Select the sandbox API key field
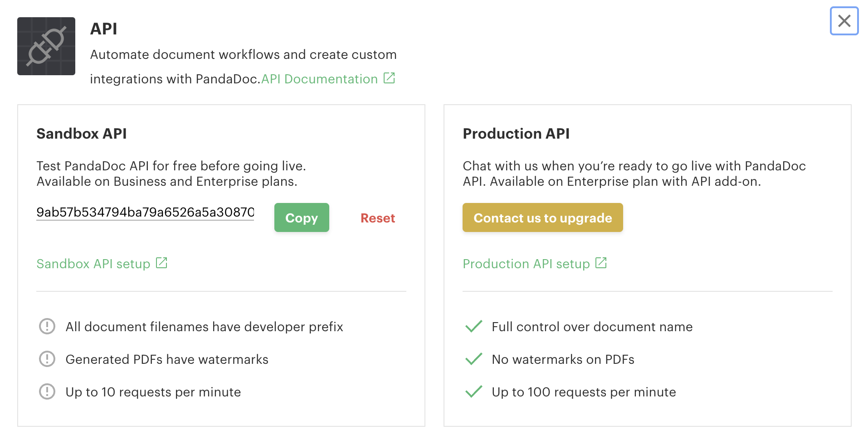 point(145,212)
